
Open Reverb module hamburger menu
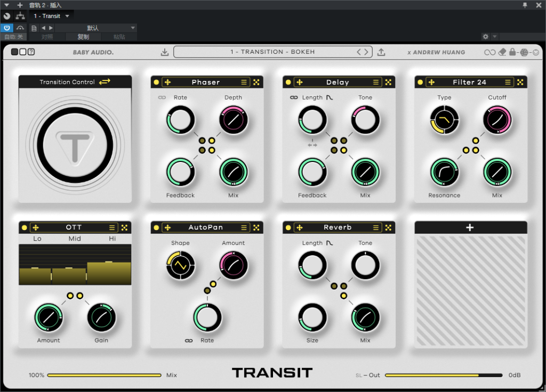[376, 227]
